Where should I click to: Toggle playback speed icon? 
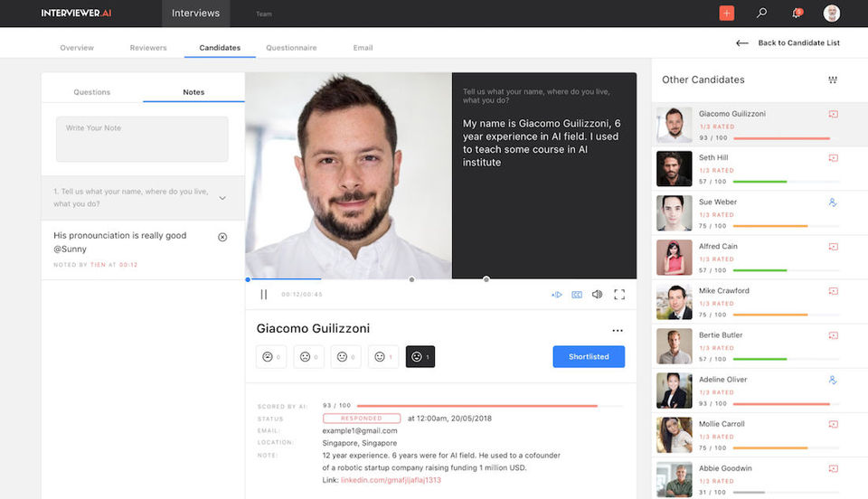click(x=556, y=295)
